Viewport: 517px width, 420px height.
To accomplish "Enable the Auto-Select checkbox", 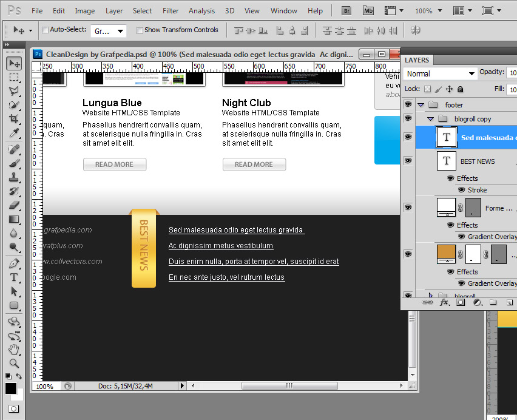I will pyautogui.click(x=45, y=30).
